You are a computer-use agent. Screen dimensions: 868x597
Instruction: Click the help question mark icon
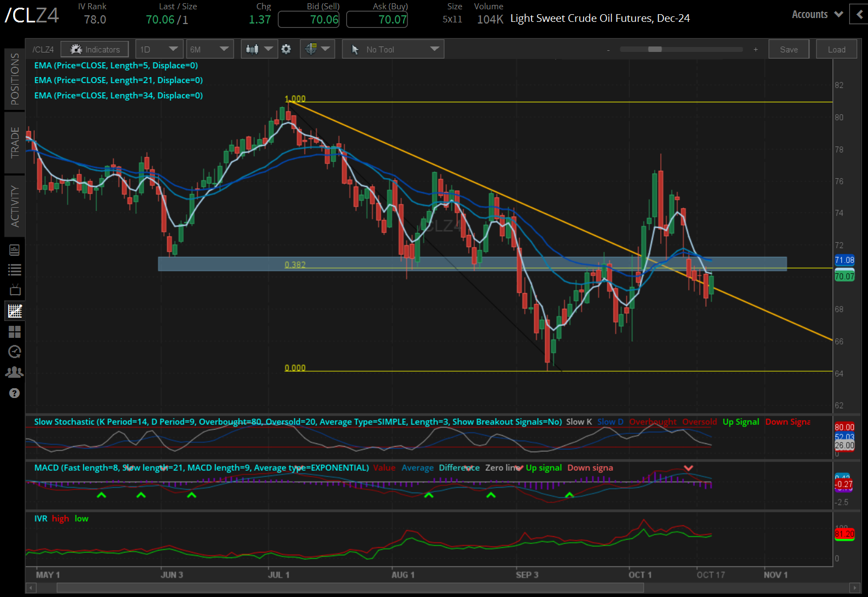[x=15, y=393]
